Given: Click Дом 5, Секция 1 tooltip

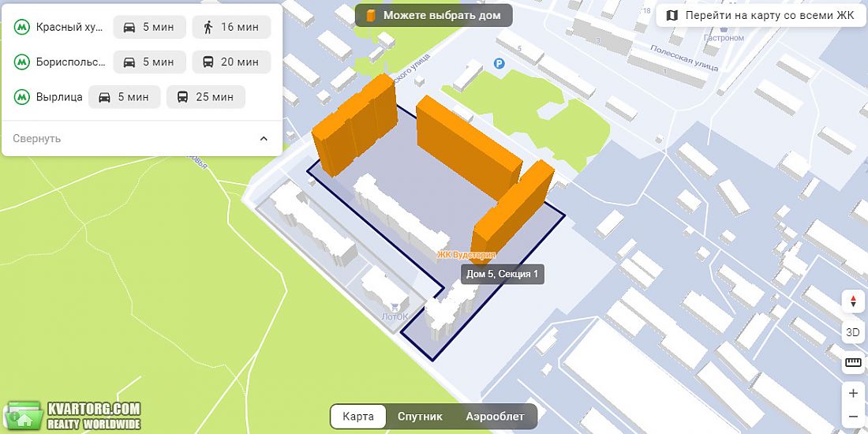Looking at the screenshot, I should pos(502,275).
